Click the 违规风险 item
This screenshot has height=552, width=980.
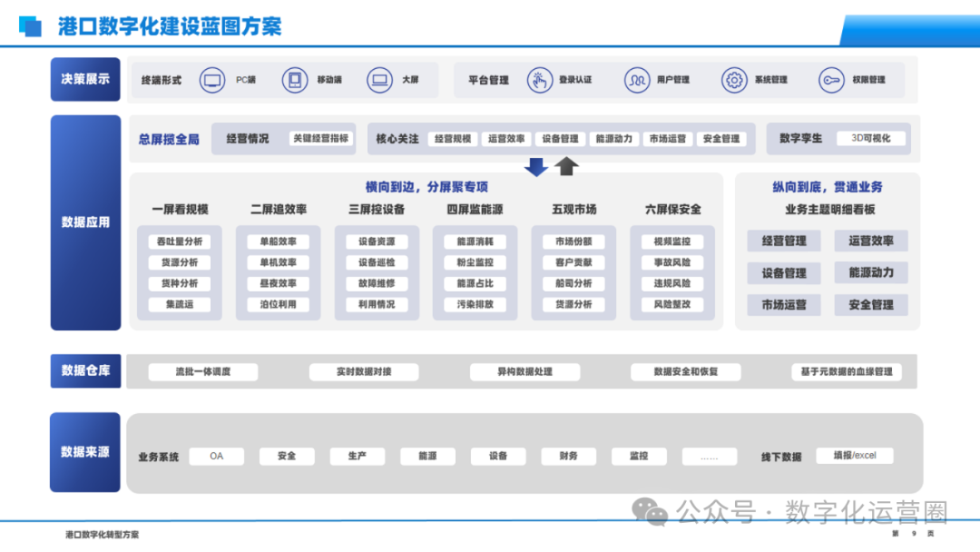coord(672,283)
